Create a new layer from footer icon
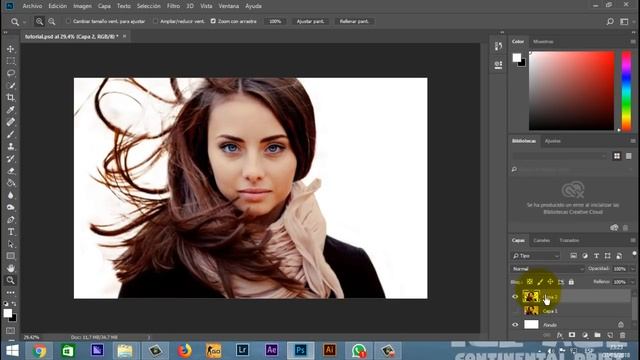640x360 pixels. (610, 335)
